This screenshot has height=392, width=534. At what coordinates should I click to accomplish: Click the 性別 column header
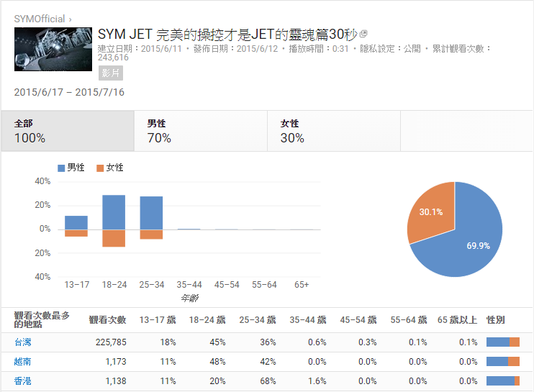pyautogui.click(x=496, y=320)
